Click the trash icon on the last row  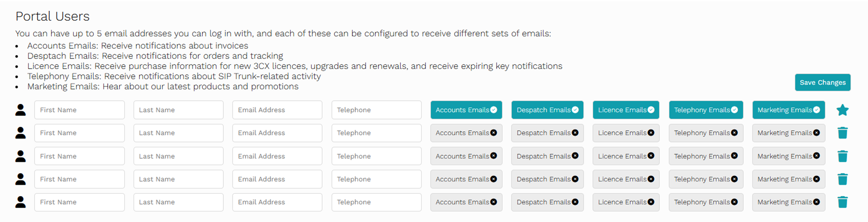click(842, 202)
